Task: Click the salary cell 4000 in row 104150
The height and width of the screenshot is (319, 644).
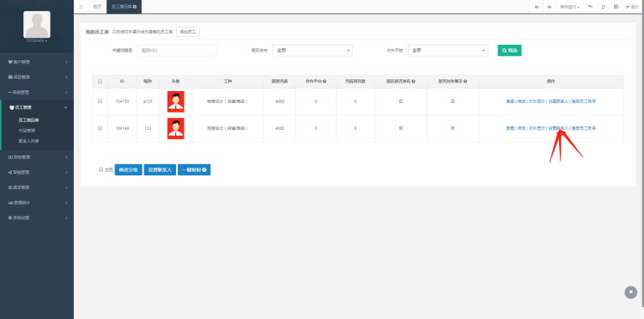Action: pos(279,101)
